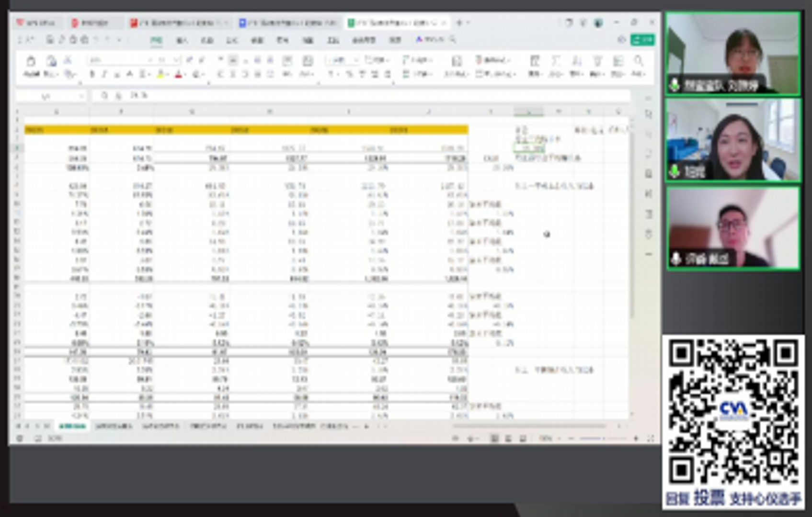Open the Insert ribbon tab

[x=182, y=40]
